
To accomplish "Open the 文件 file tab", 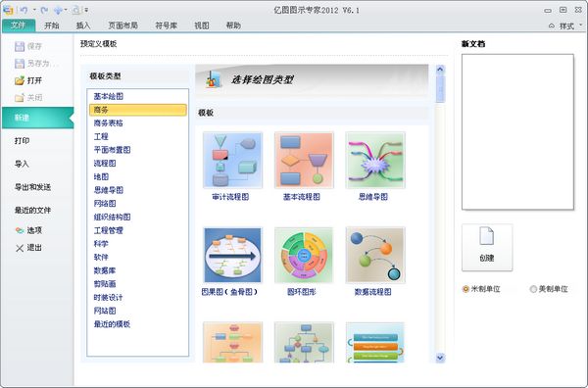I will pyautogui.click(x=18, y=25).
